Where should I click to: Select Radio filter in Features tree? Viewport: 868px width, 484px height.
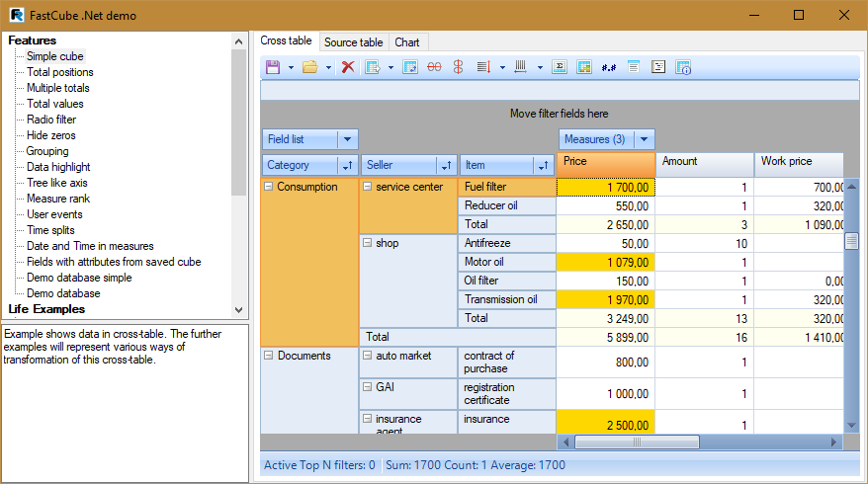point(51,120)
